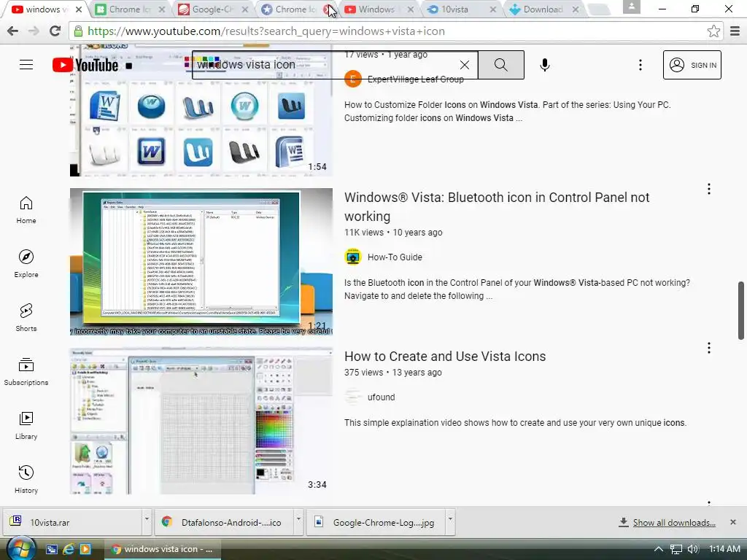Open Library in the YouTube sidebar
The image size is (747, 560).
click(26, 426)
